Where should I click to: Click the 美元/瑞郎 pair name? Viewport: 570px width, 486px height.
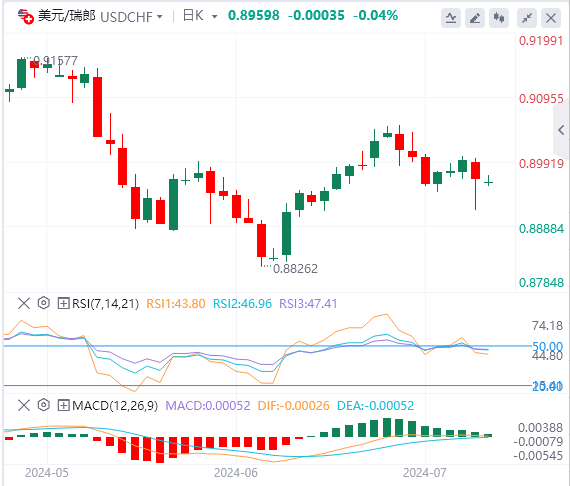pyautogui.click(x=67, y=16)
